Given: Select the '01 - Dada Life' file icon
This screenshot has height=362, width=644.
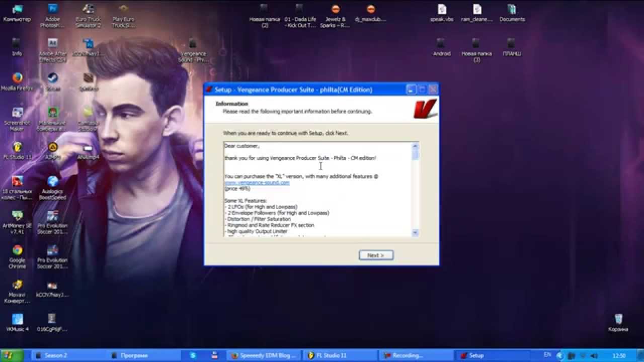Looking at the screenshot, I should (x=300, y=16).
